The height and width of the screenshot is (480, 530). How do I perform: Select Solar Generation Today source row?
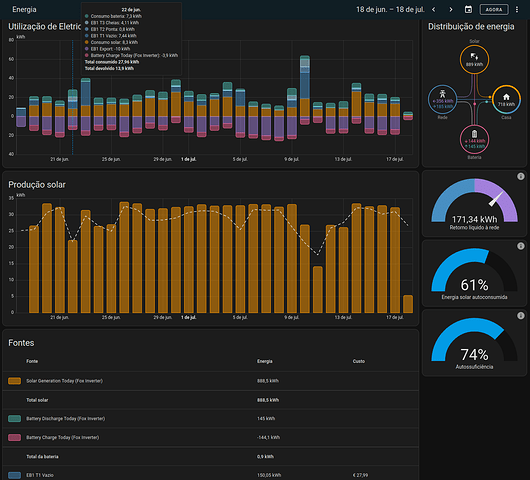211,381
